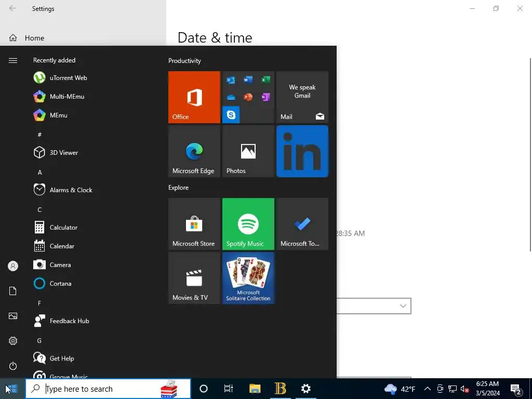This screenshot has width=532, height=399.
Task: Open the LinkedIn tile
Action: click(302, 151)
